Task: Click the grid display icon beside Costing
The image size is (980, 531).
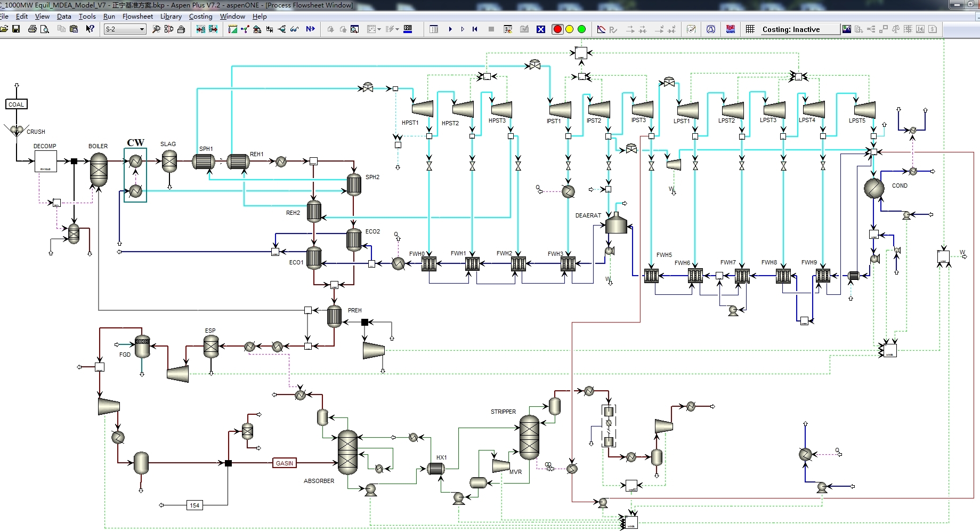Action: [x=750, y=29]
